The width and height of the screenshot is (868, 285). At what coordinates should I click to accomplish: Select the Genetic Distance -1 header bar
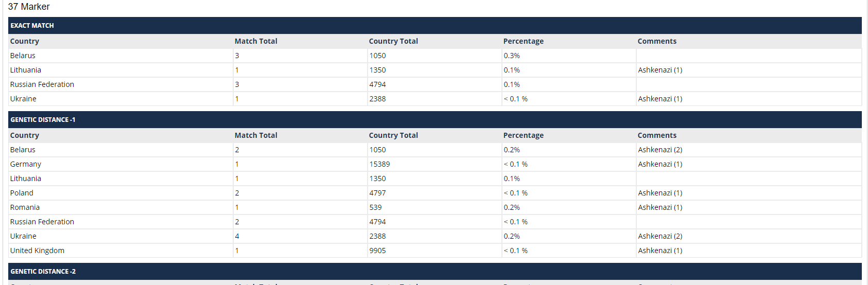click(x=435, y=119)
